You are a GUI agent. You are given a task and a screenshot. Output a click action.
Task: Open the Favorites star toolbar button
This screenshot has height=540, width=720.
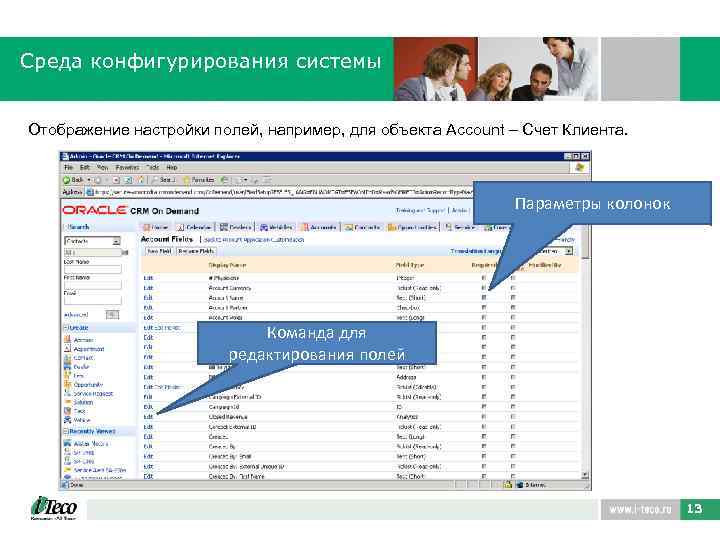click(199, 180)
